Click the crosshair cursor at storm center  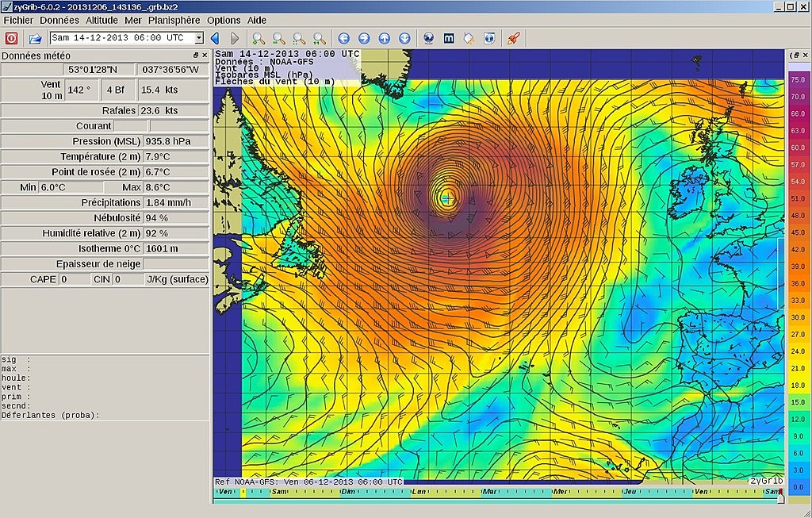tap(448, 198)
